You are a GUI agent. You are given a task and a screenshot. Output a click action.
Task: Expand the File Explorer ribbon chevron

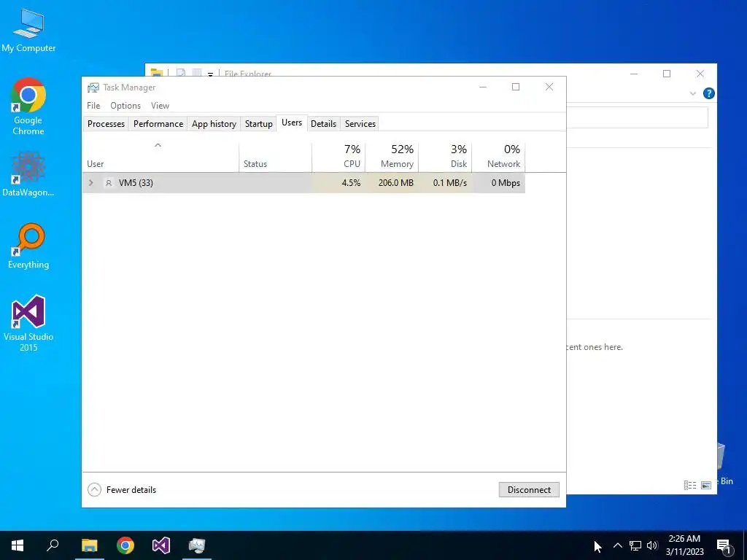(x=693, y=93)
